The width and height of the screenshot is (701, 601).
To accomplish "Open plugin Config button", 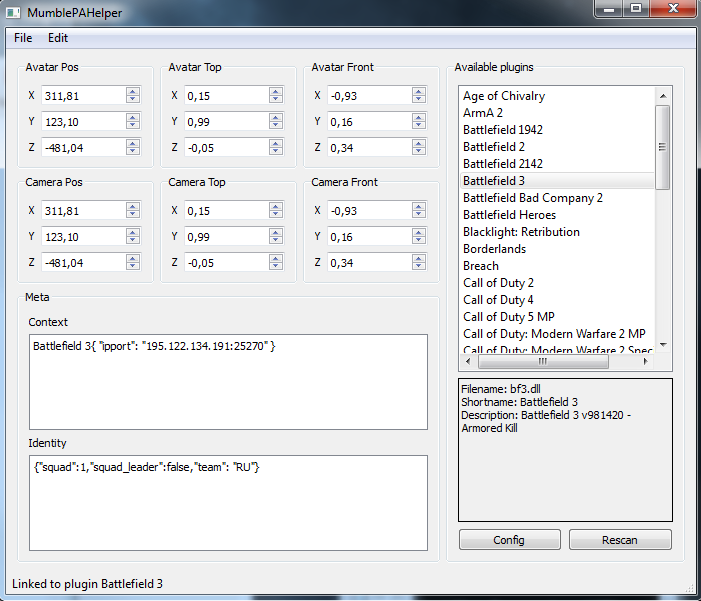I will click(510, 540).
